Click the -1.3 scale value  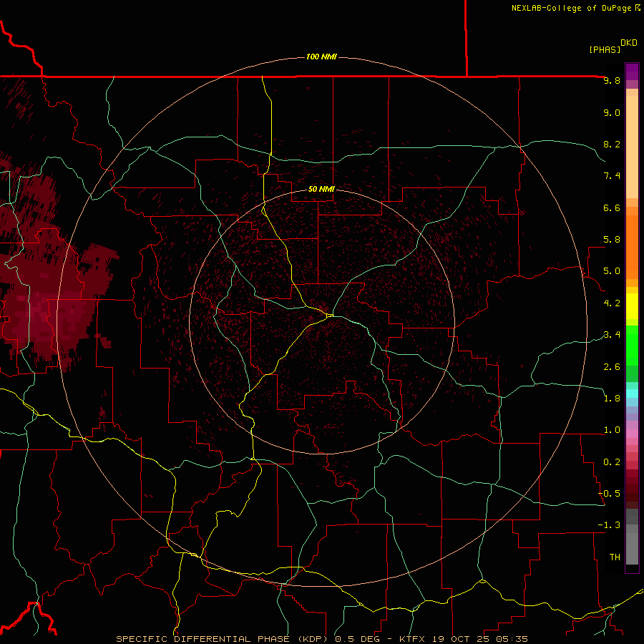[609, 525]
